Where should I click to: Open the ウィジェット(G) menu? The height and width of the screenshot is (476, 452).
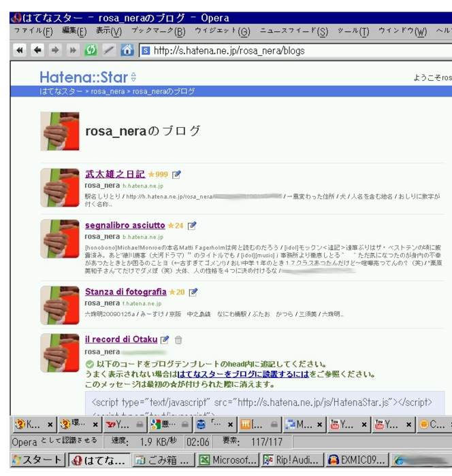[x=223, y=31]
